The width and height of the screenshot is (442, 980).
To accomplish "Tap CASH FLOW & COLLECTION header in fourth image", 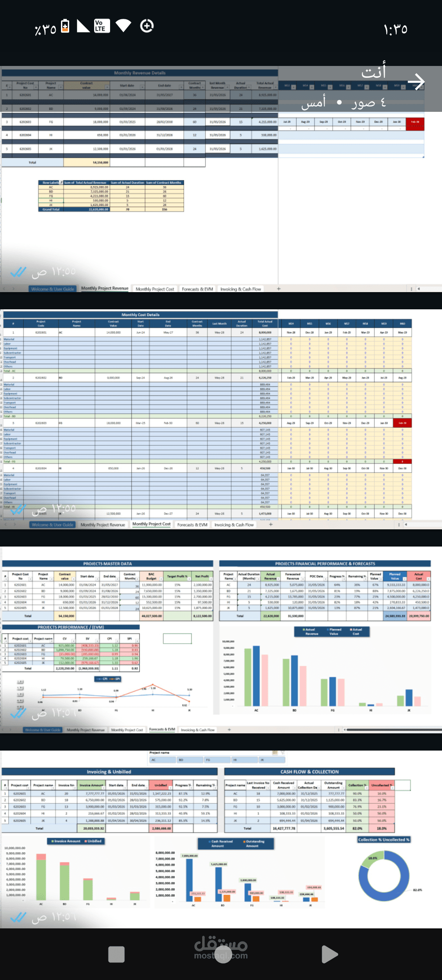I will point(309,771).
